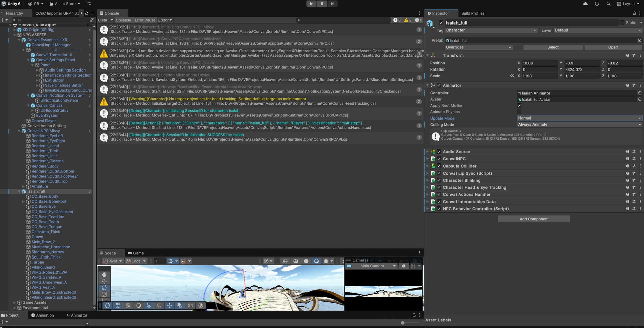Click the Clear button in Console

103,20
